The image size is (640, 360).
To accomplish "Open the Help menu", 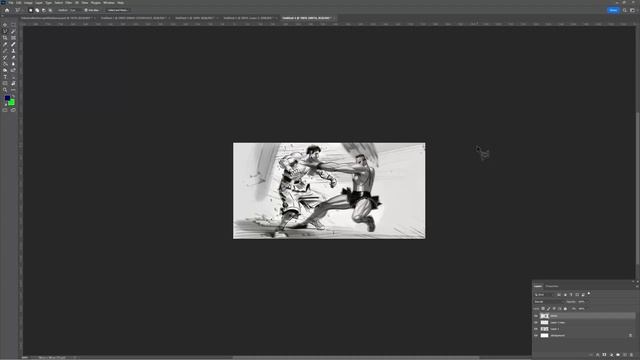I will coord(120,3).
